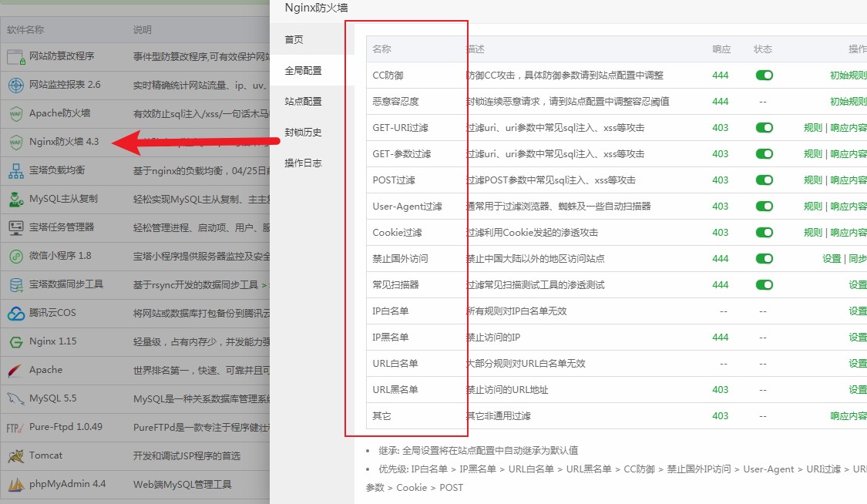Open 规则 link for POST过滤

point(813,180)
